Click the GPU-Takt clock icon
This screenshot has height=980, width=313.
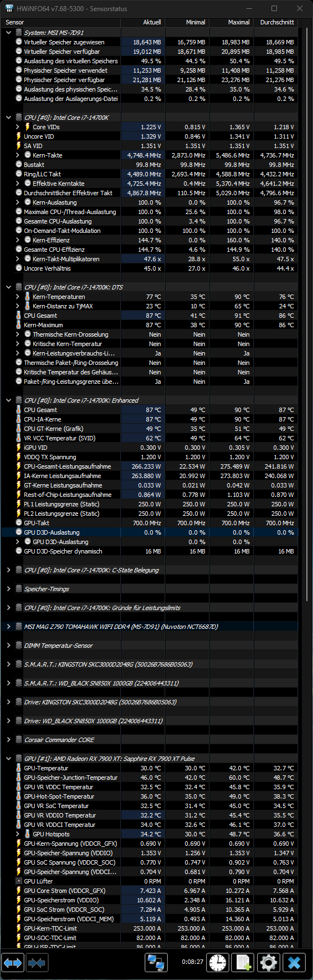click(x=19, y=523)
